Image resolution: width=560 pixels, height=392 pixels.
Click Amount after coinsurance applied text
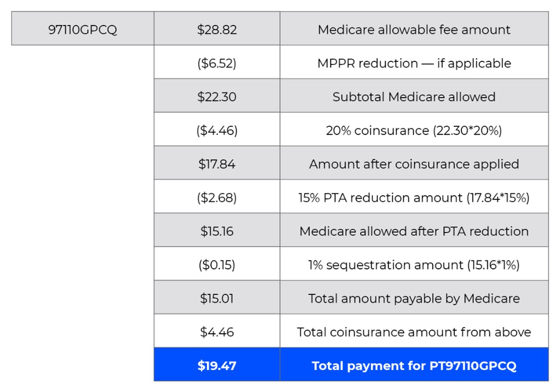pos(414,164)
